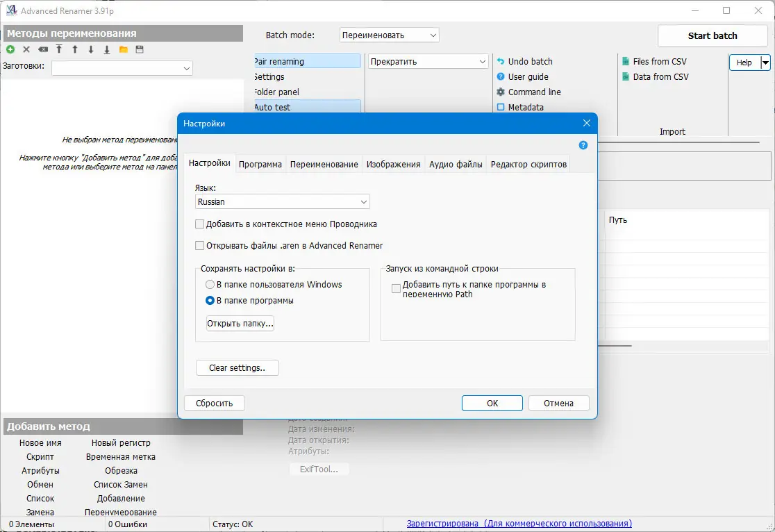
Task: Confirm with the OK button
Action: pyautogui.click(x=492, y=403)
